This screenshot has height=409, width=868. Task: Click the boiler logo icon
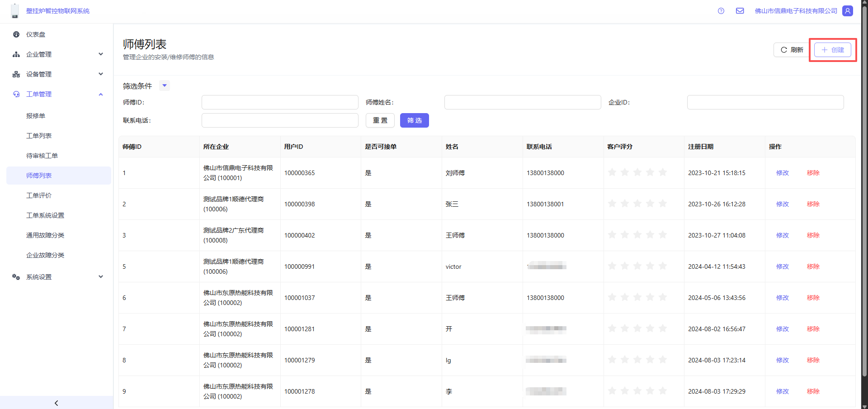(x=15, y=11)
